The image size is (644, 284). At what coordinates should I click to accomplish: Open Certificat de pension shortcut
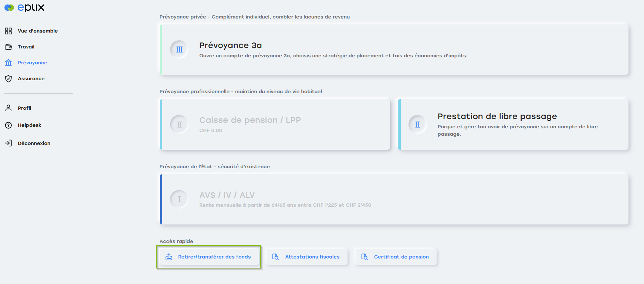(x=396, y=257)
